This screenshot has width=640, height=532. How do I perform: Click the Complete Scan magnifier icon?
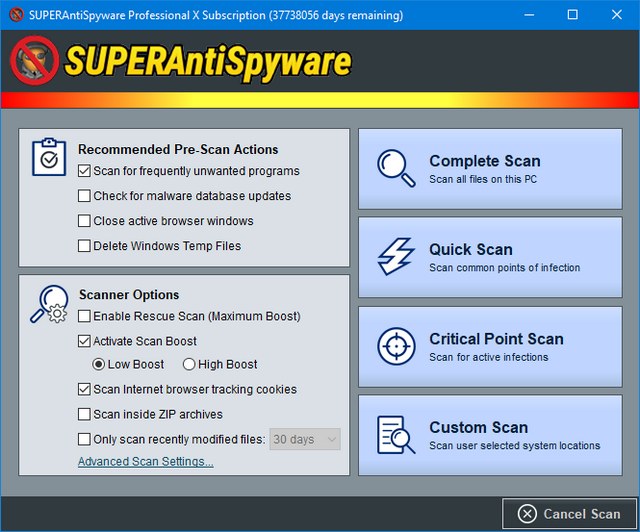[396, 168]
